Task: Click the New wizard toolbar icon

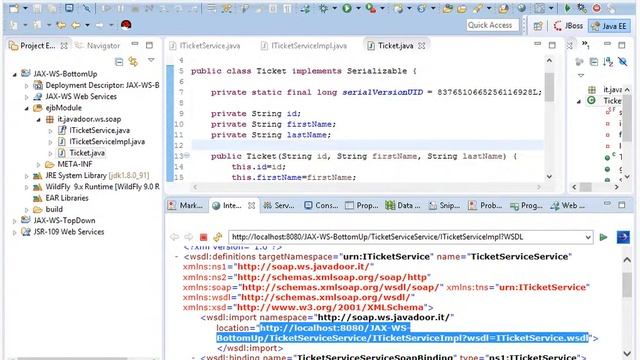Action: coord(14,8)
